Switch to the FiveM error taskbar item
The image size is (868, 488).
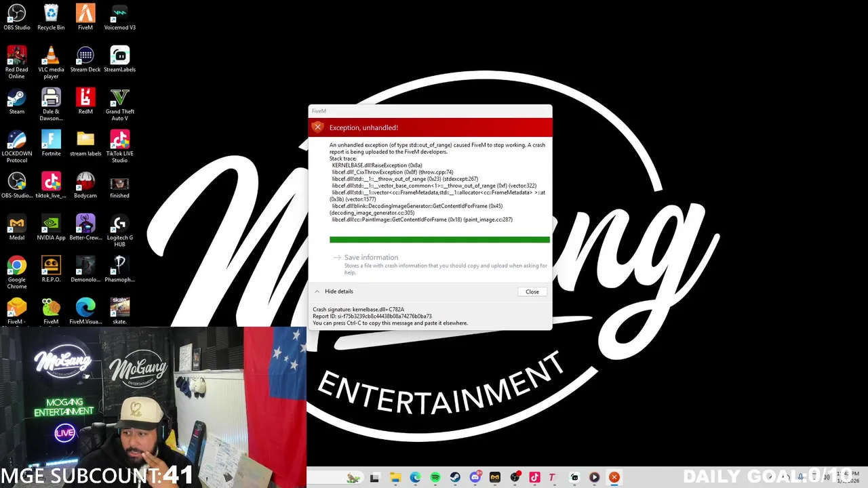point(614,478)
